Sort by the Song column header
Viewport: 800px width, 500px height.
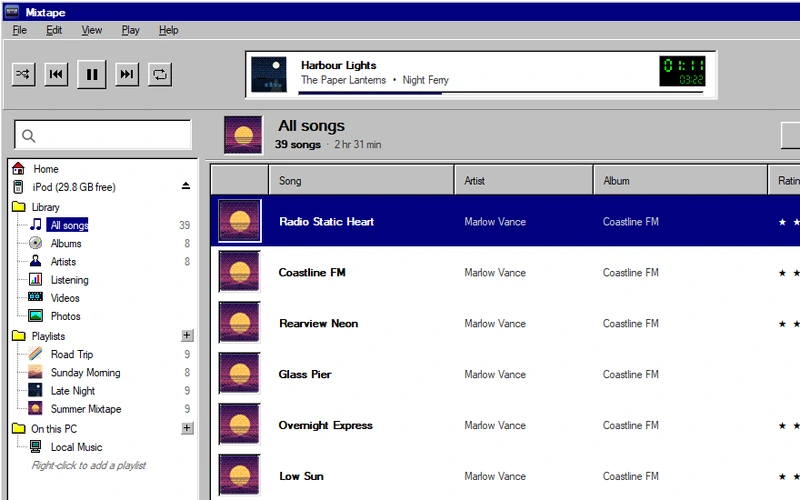coord(361,180)
